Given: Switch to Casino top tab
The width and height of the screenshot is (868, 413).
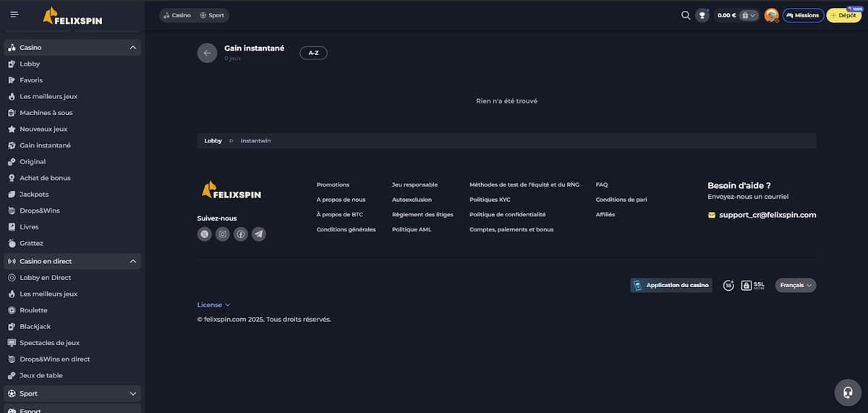Looking at the screenshot, I should click(x=177, y=15).
